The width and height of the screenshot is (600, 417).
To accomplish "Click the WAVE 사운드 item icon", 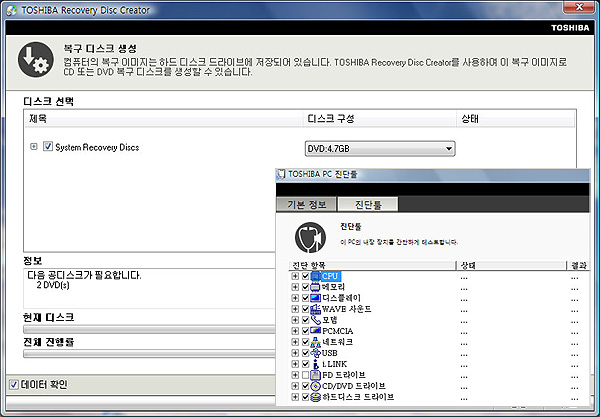I will 316,309.
